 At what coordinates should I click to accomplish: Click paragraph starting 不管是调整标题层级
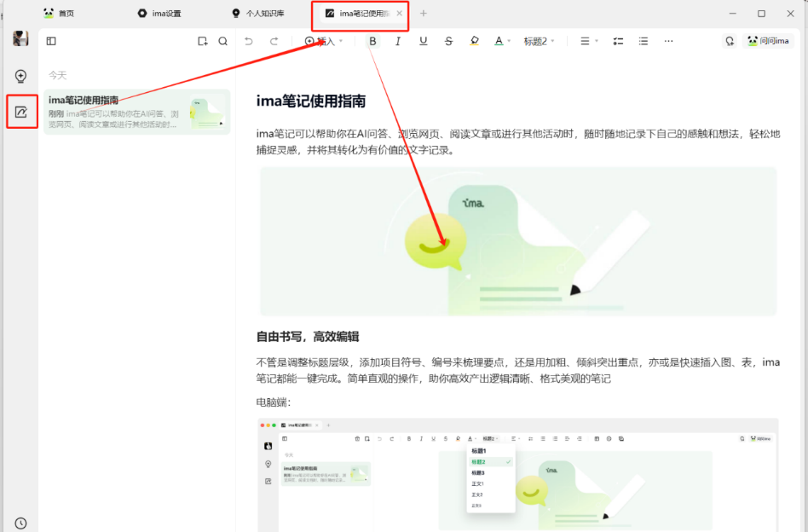click(x=518, y=370)
